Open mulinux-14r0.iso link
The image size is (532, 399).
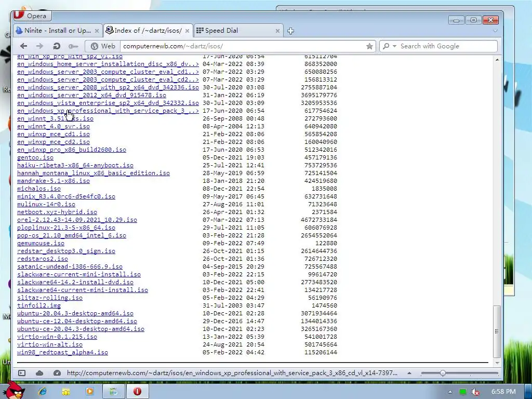[x=46, y=204]
